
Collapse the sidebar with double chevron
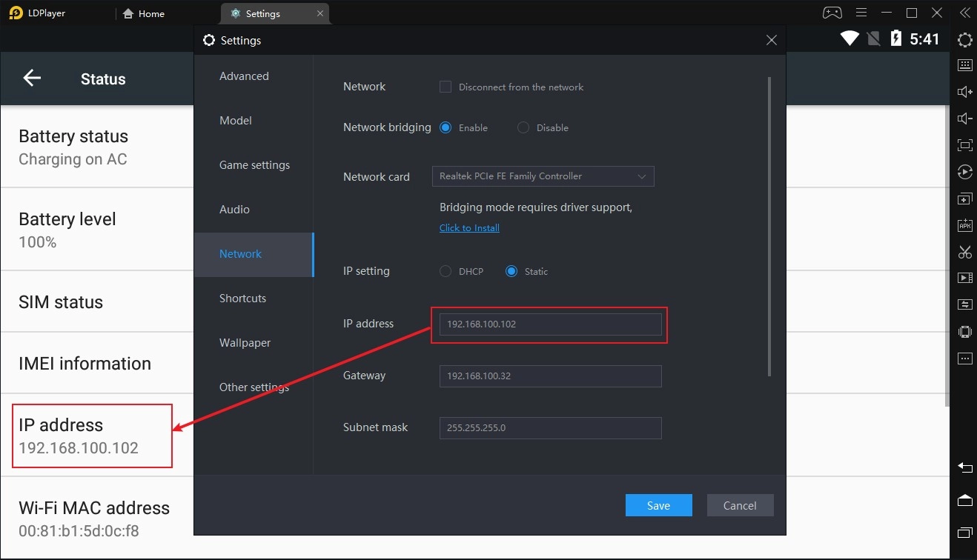964,13
